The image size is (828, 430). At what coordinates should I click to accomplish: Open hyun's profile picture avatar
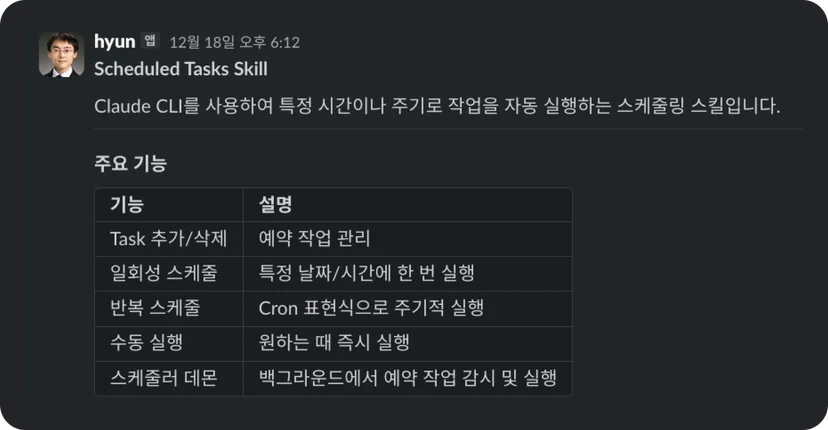(61, 54)
